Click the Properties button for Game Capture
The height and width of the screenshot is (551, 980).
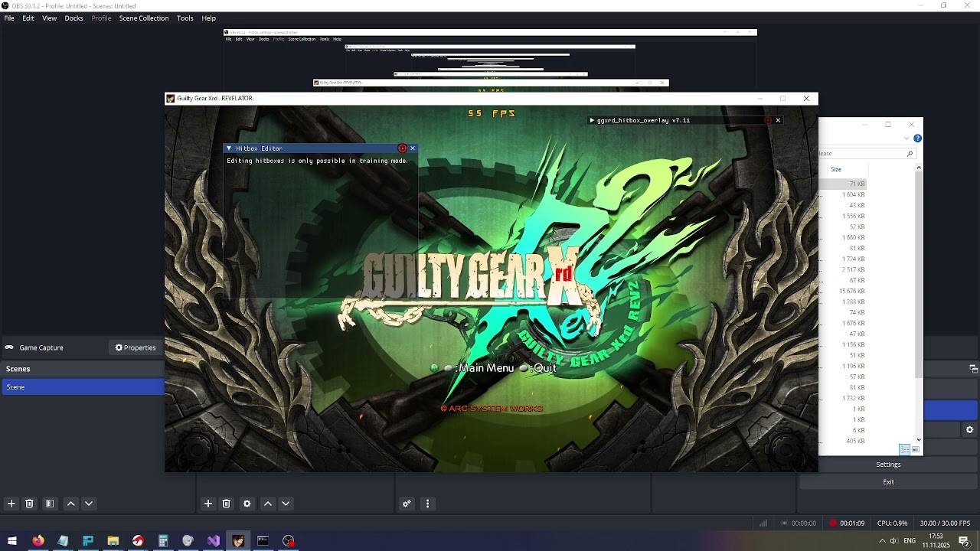[136, 347]
